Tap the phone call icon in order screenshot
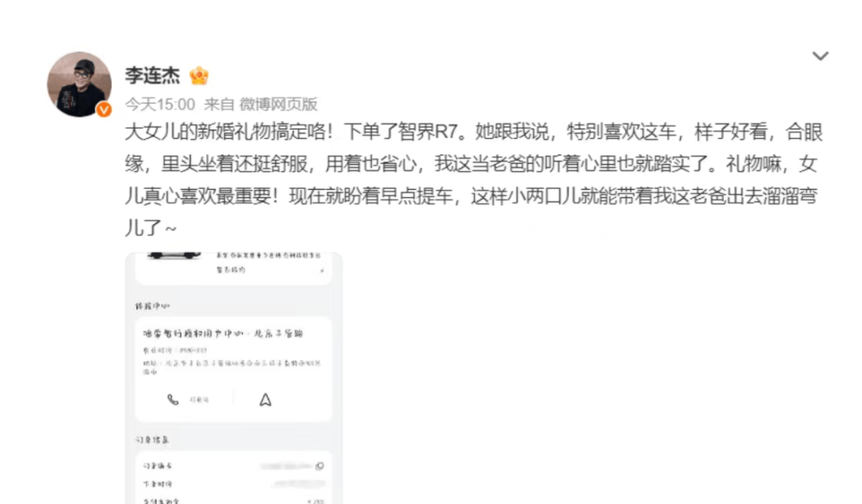 [x=172, y=400]
